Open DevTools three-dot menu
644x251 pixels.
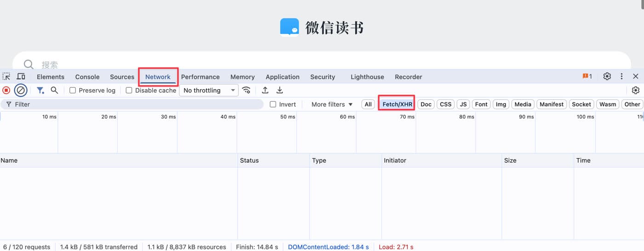621,76
